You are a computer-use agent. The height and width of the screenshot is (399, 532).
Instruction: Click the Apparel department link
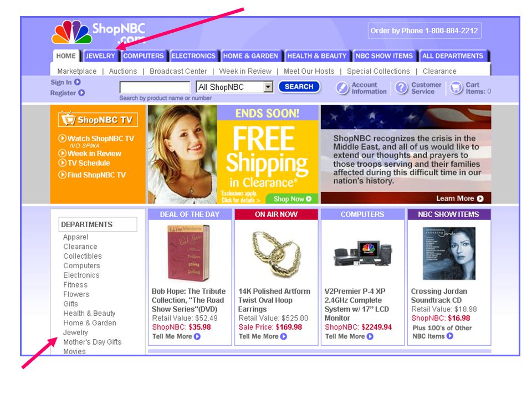tap(76, 237)
